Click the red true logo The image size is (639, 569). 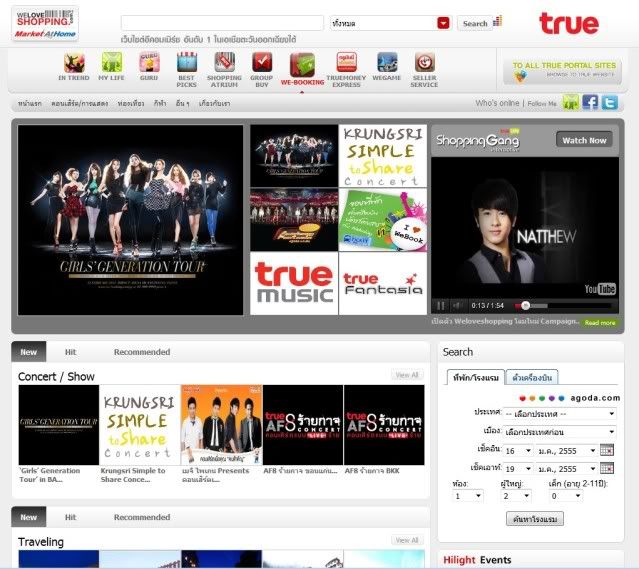tap(569, 23)
